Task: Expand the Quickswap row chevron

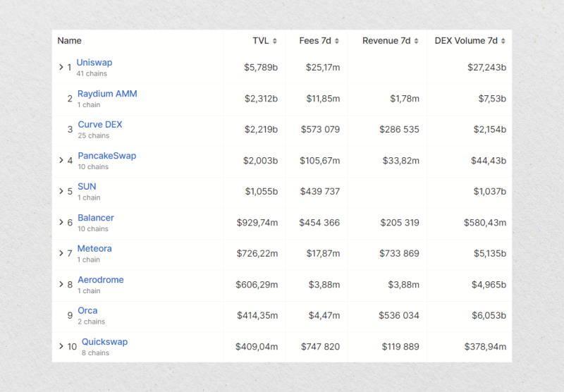Action: (61, 346)
